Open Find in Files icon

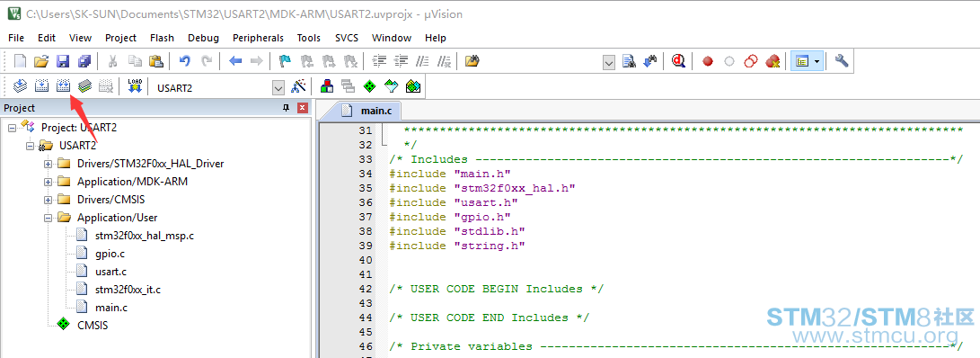point(472,61)
